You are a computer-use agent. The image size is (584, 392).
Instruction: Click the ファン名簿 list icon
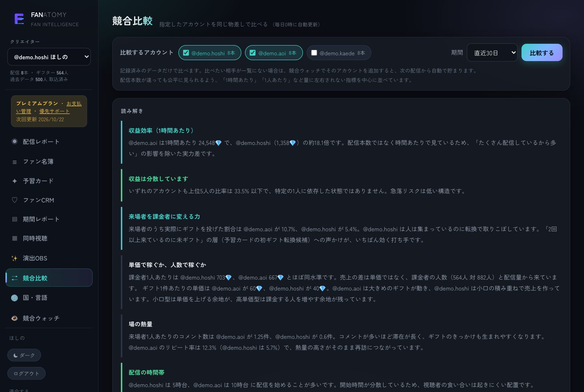[14, 162]
